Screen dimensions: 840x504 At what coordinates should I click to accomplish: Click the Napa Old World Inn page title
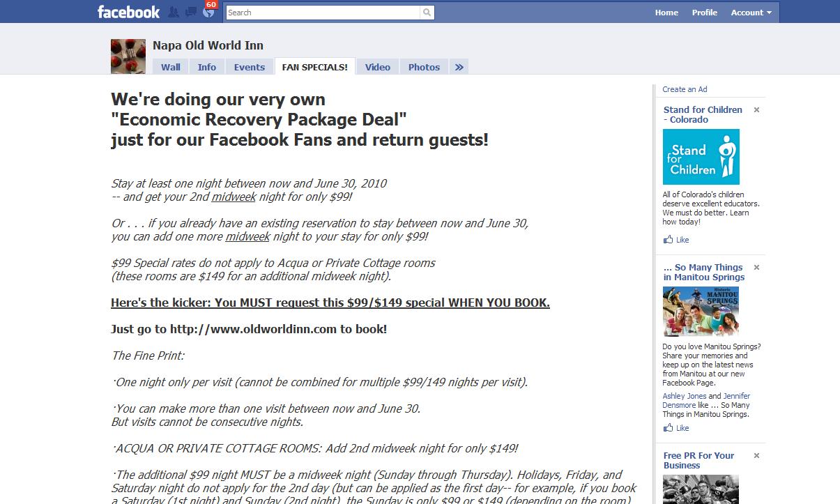click(208, 45)
